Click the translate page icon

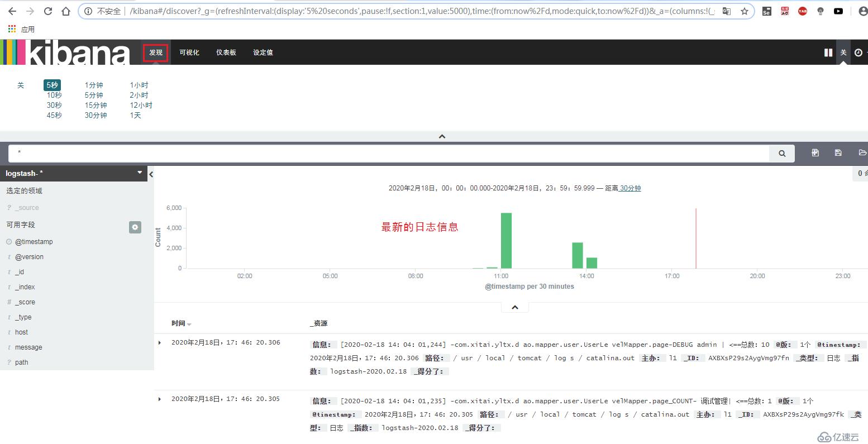[x=727, y=11]
